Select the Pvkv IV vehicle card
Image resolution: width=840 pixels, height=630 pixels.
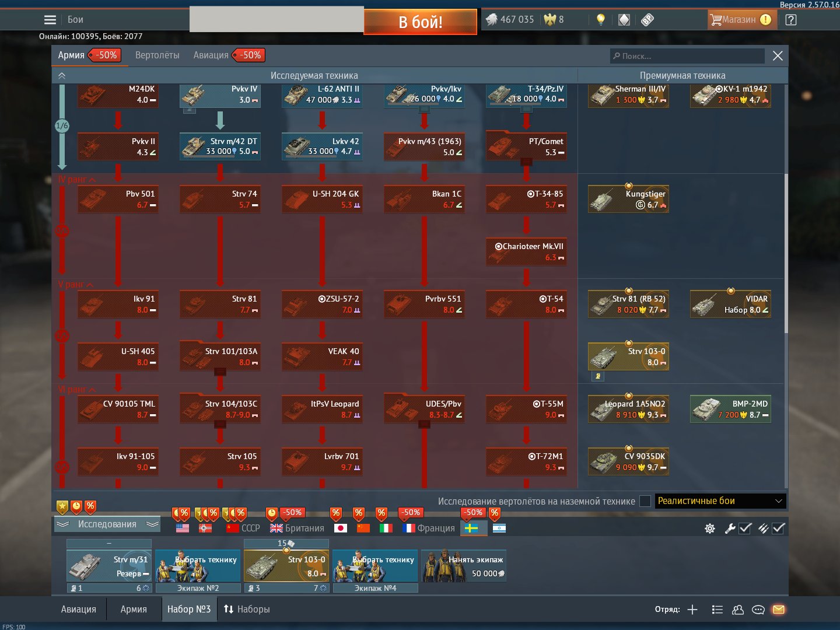220,95
